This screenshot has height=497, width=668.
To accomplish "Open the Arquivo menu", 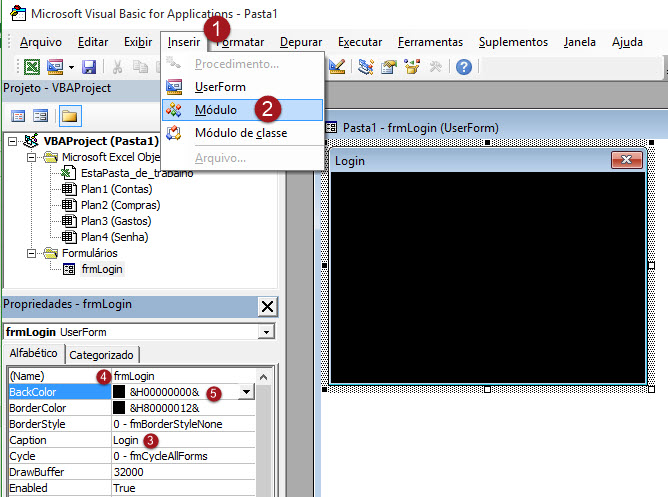I will pos(41,42).
